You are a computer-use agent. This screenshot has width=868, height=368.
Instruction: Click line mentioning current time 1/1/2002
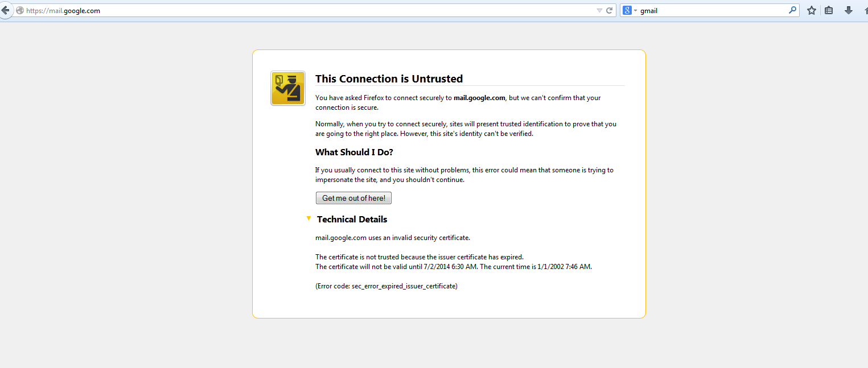point(454,267)
